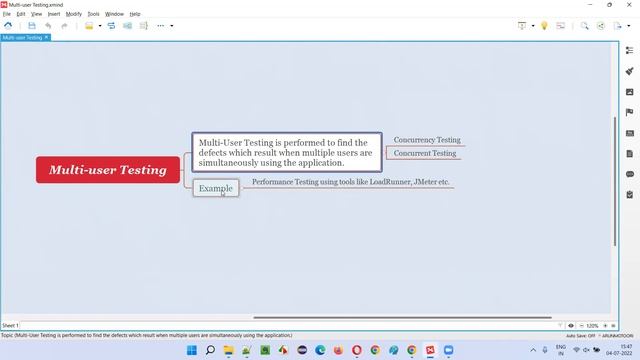
Task: Open the Themes panel icon in sidebar
Action: (x=629, y=133)
